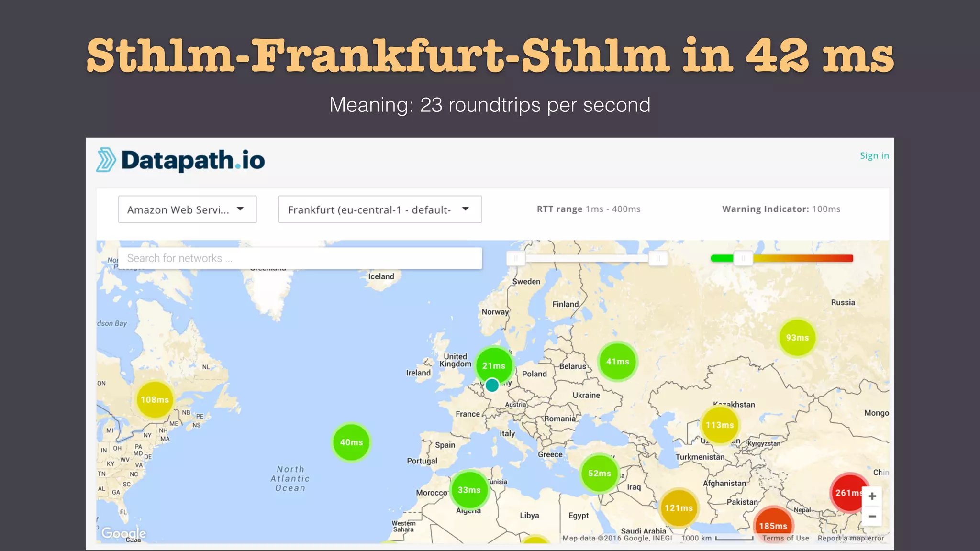Click the 185ms latency marker

click(x=773, y=525)
